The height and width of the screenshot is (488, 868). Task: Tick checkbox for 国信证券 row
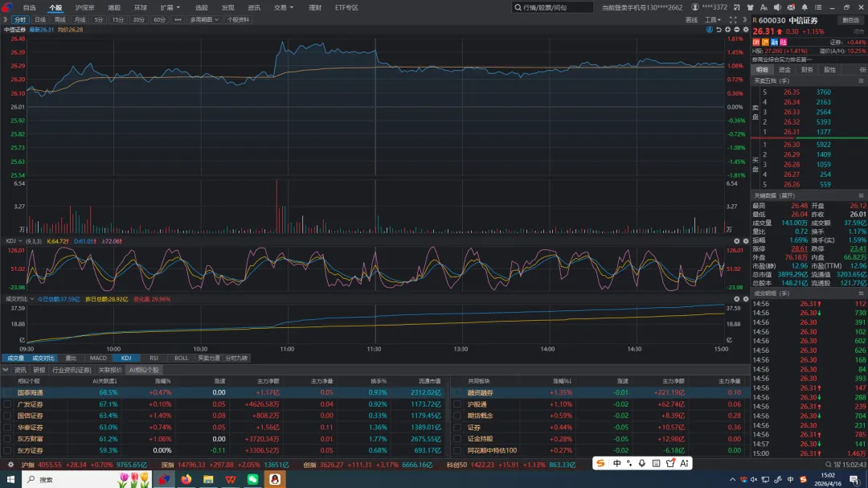(x=7, y=416)
